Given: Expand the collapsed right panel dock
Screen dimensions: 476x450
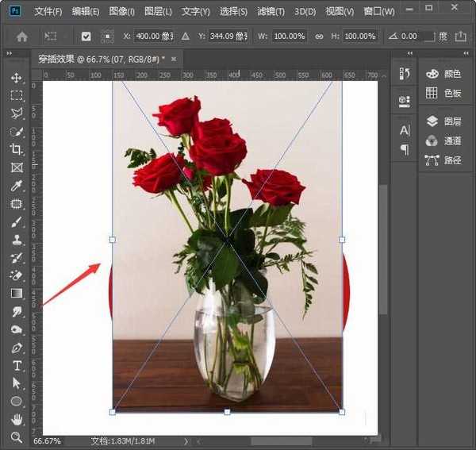Looking at the screenshot, I should (466, 52).
